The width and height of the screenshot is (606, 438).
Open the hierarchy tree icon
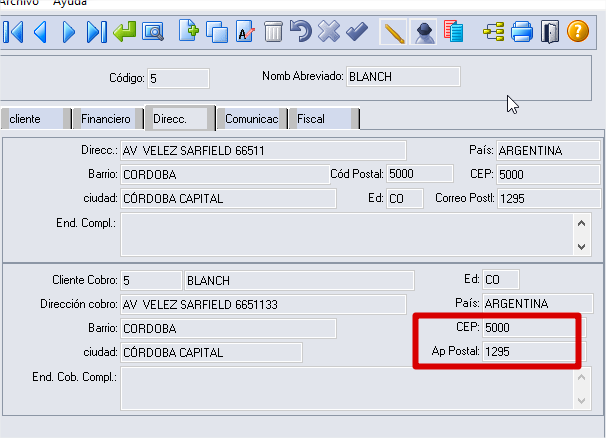[494, 31]
